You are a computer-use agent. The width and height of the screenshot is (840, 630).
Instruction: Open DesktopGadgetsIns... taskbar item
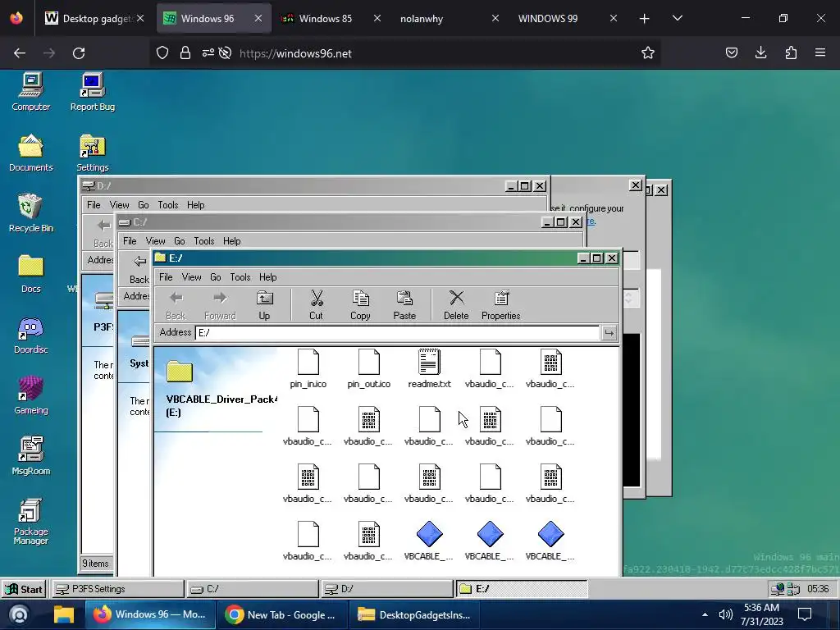[x=414, y=614]
